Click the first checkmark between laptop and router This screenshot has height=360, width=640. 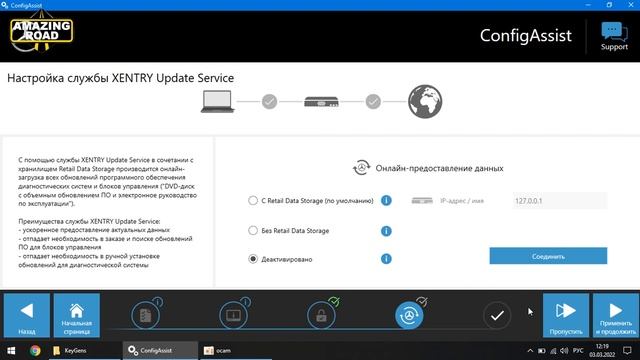point(269,101)
